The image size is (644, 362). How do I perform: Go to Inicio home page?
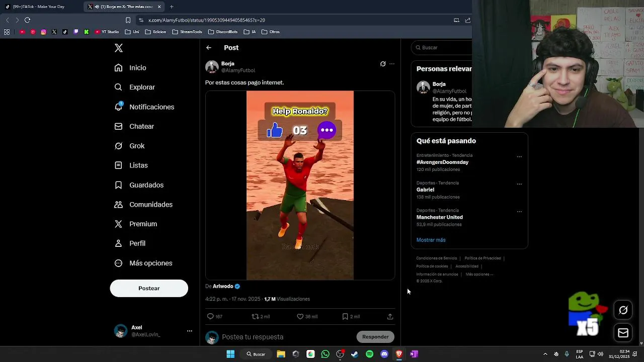coord(130,68)
